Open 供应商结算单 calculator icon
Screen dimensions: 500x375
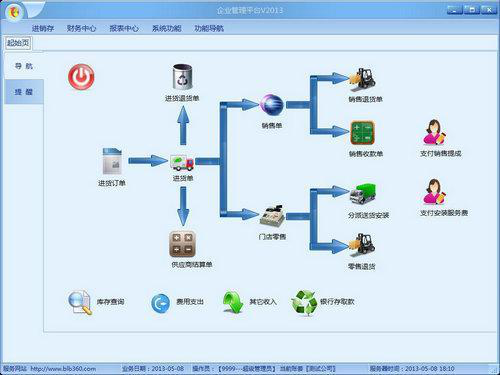(182, 244)
